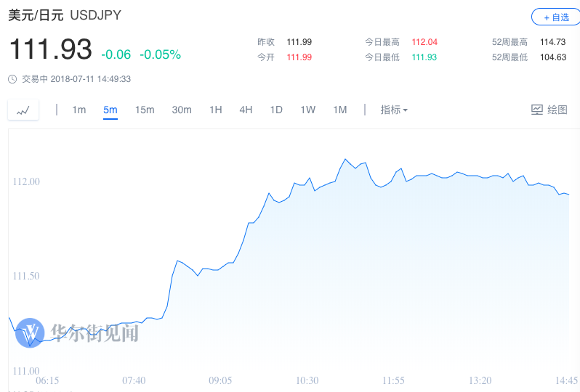580x392 pixels.
Task: Switch to 1M monthly interval
Action: click(x=340, y=110)
